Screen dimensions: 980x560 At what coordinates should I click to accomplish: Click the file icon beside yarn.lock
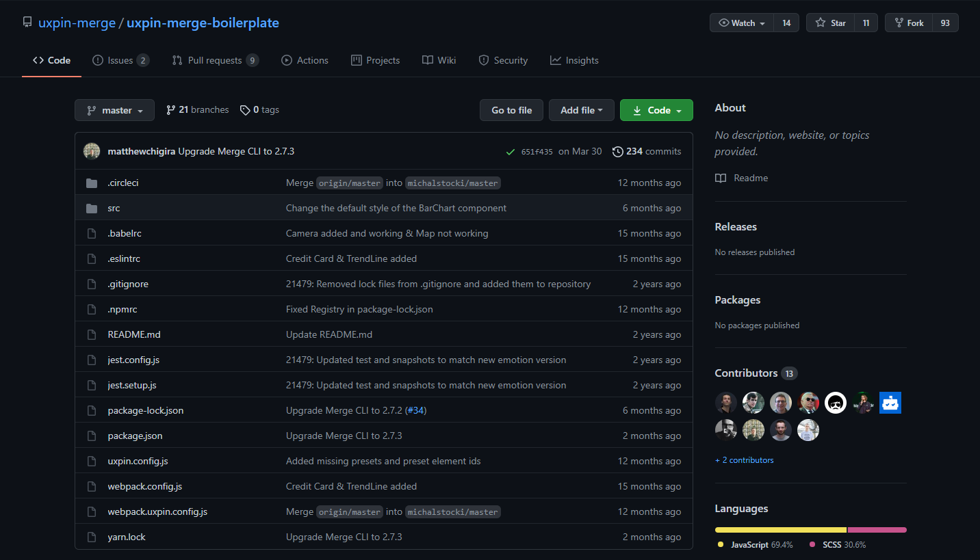coord(92,537)
